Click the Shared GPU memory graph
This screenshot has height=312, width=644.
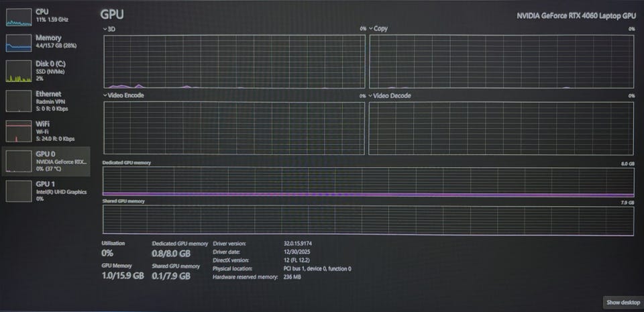click(x=368, y=221)
